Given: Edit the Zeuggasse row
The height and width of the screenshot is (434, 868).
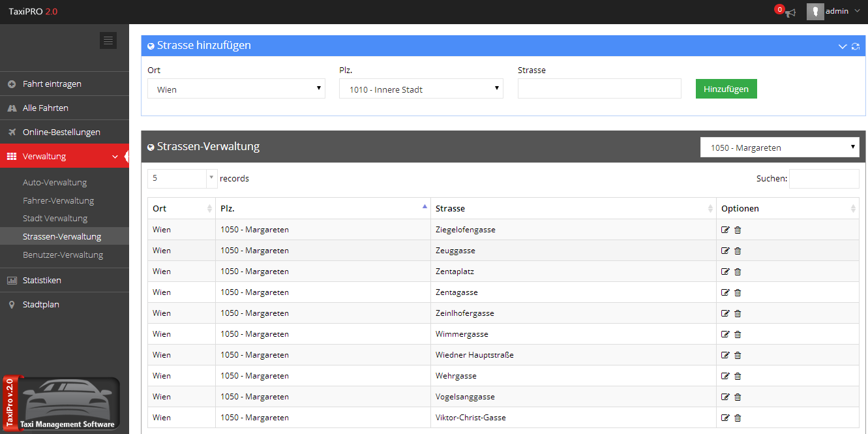Looking at the screenshot, I should point(725,251).
